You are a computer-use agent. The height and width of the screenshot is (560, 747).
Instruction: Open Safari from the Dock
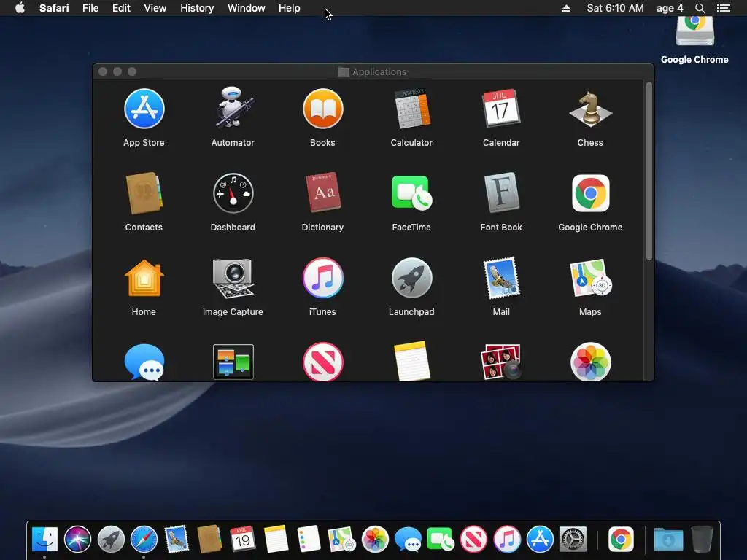tap(144, 540)
